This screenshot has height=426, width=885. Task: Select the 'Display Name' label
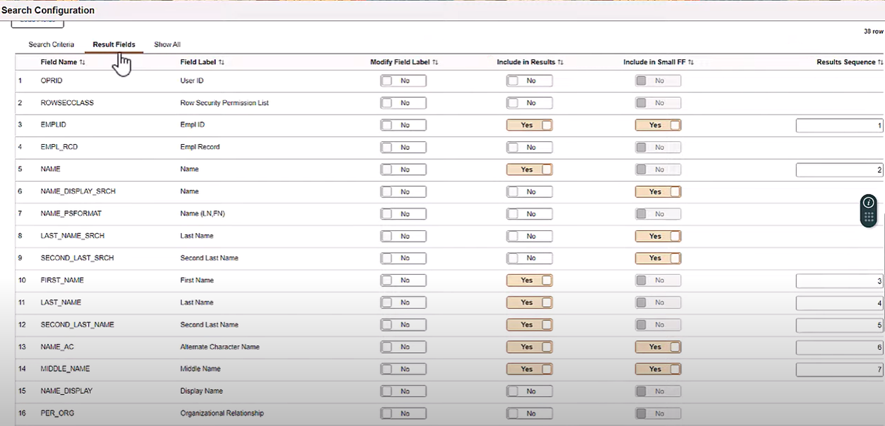[x=201, y=391]
